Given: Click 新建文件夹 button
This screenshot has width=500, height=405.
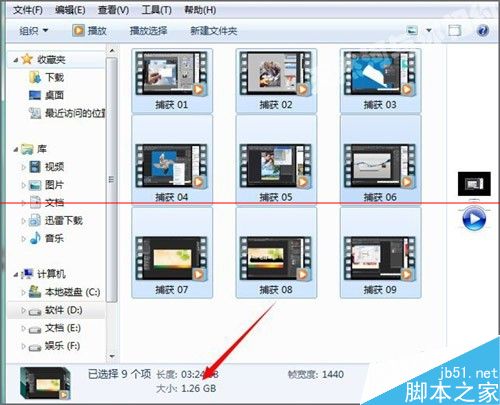Looking at the screenshot, I should [214, 31].
